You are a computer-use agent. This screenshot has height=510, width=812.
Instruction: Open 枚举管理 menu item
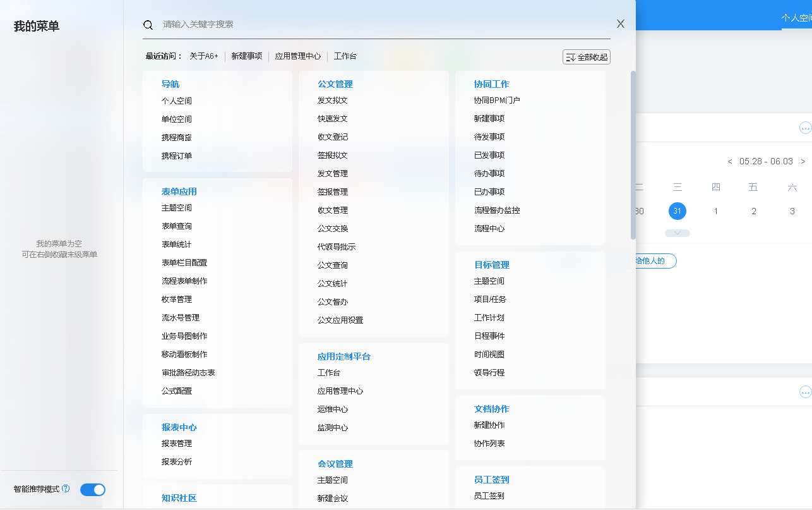point(177,300)
